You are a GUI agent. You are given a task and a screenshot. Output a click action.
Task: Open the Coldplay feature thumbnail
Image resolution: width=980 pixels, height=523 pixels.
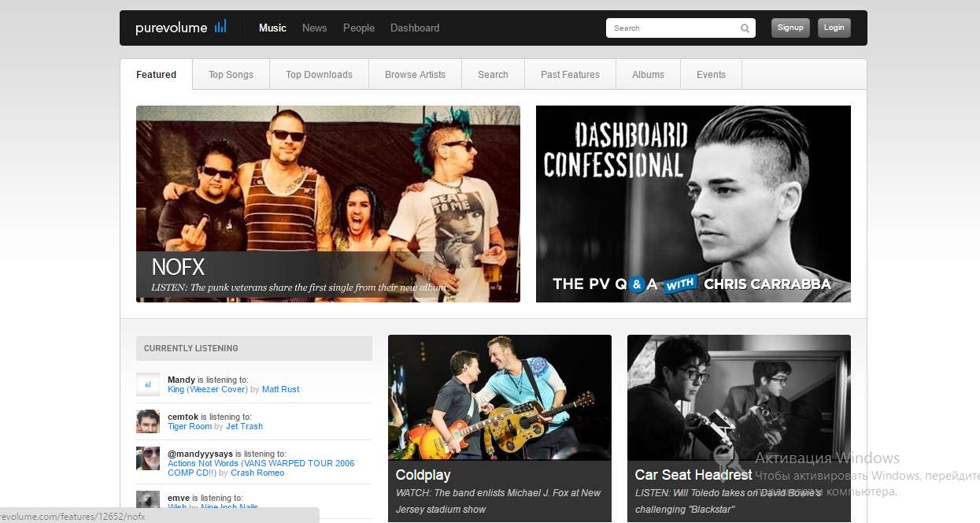point(499,398)
